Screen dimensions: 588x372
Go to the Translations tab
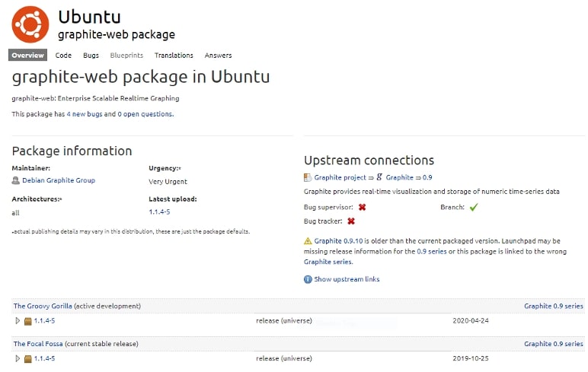[x=174, y=55]
